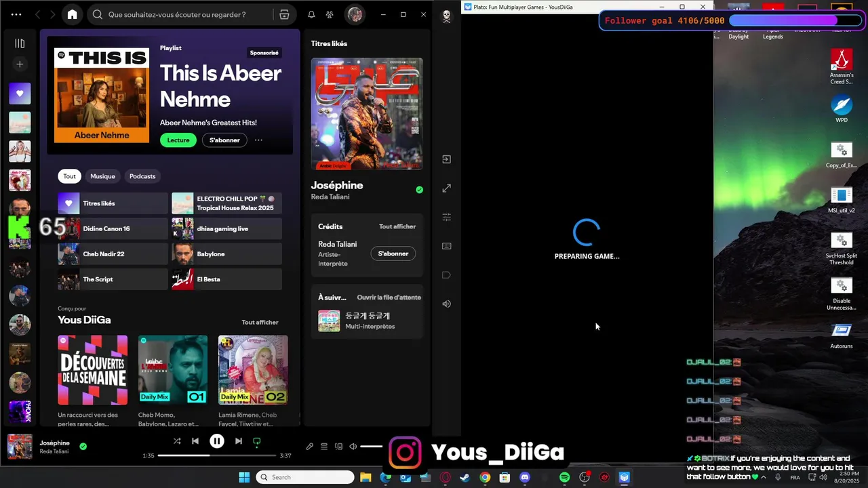Open Découvertes de la semaine cover
868x488 pixels.
click(92, 370)
